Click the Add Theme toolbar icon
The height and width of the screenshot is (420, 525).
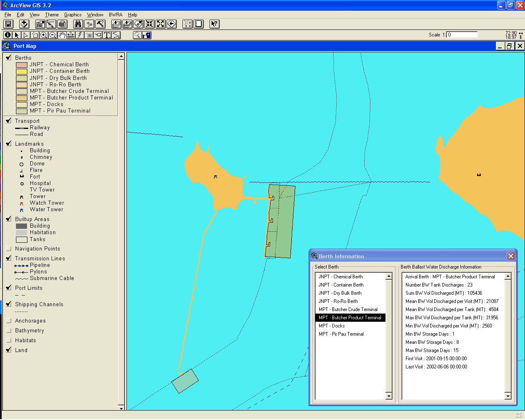tap(24, 24)
